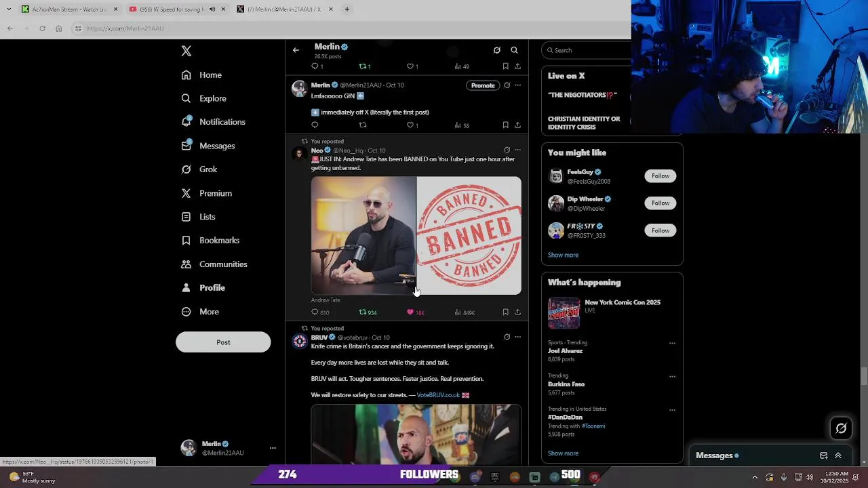Expand the Messages drawer
The width and height of the screenshot is (868, 488).
click(838, 456)
